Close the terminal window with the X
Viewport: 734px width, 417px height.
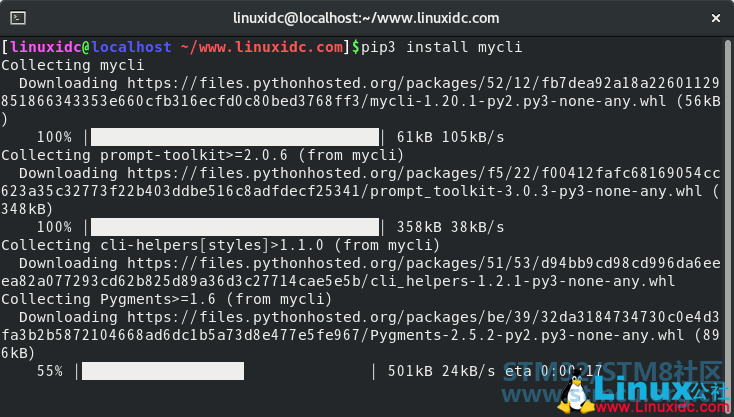716,18
